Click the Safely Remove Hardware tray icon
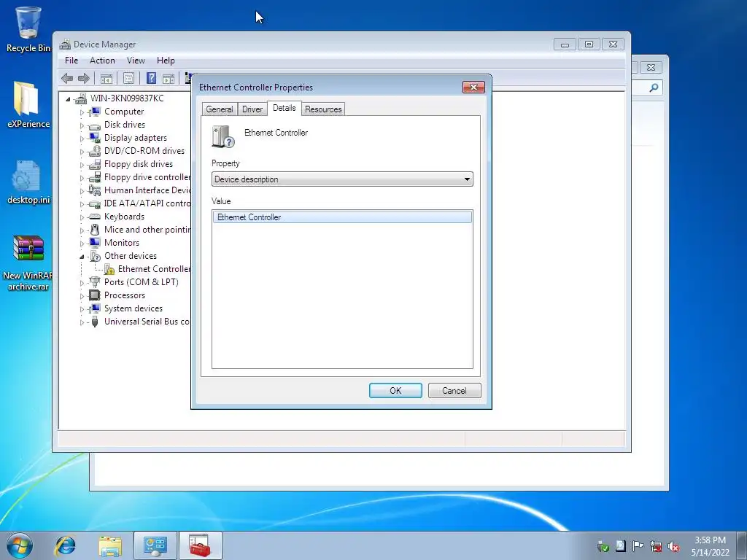Viewport: 747px width, 560px height. point(603,547)
